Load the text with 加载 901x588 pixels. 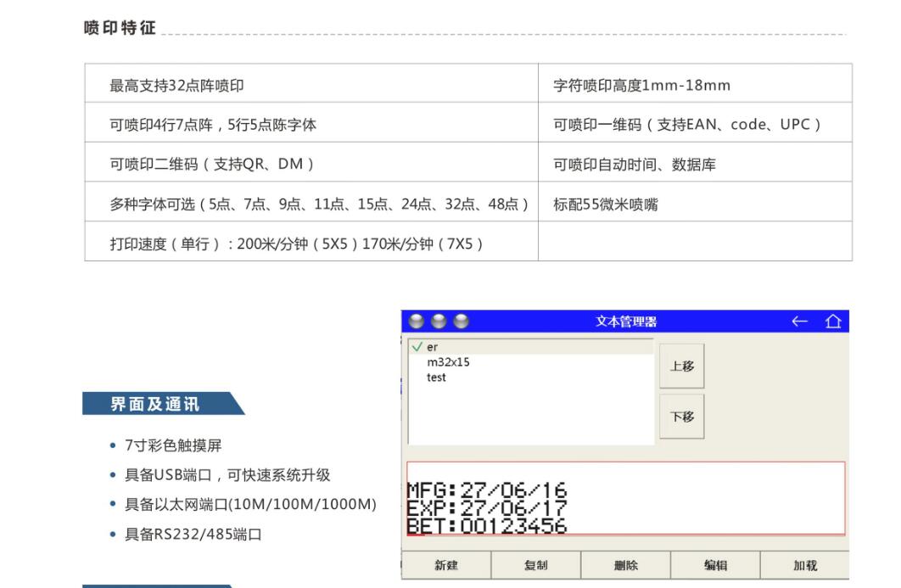(x=805, y=565)
